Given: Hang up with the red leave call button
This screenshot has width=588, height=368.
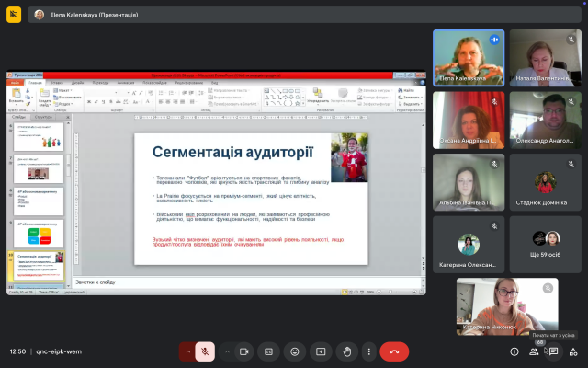Looking at the screenshot, I should pos(395,351).
